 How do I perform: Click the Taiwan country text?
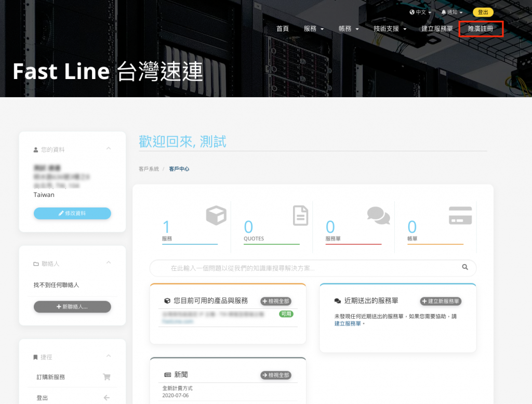coord(44,194)
